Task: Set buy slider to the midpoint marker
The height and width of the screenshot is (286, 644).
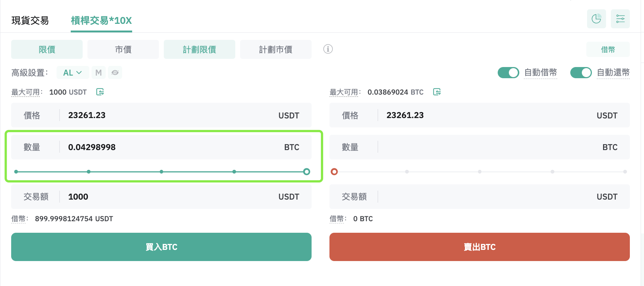Action: pos(161,172)
